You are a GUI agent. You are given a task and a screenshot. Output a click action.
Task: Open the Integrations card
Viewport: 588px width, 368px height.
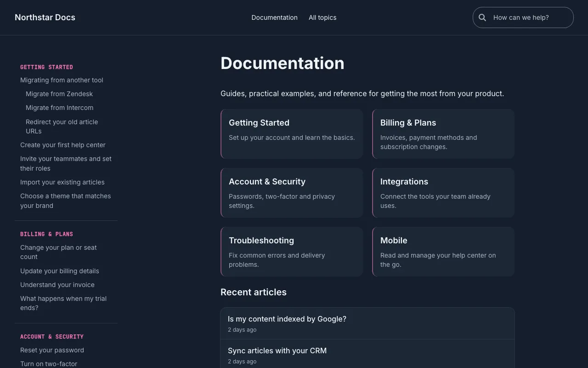click(443, 193)
